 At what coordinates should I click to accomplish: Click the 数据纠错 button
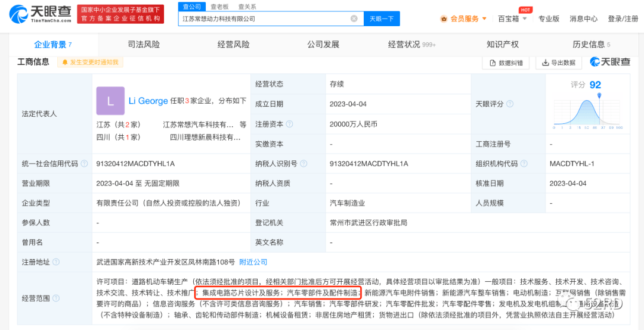click(506, 63)
